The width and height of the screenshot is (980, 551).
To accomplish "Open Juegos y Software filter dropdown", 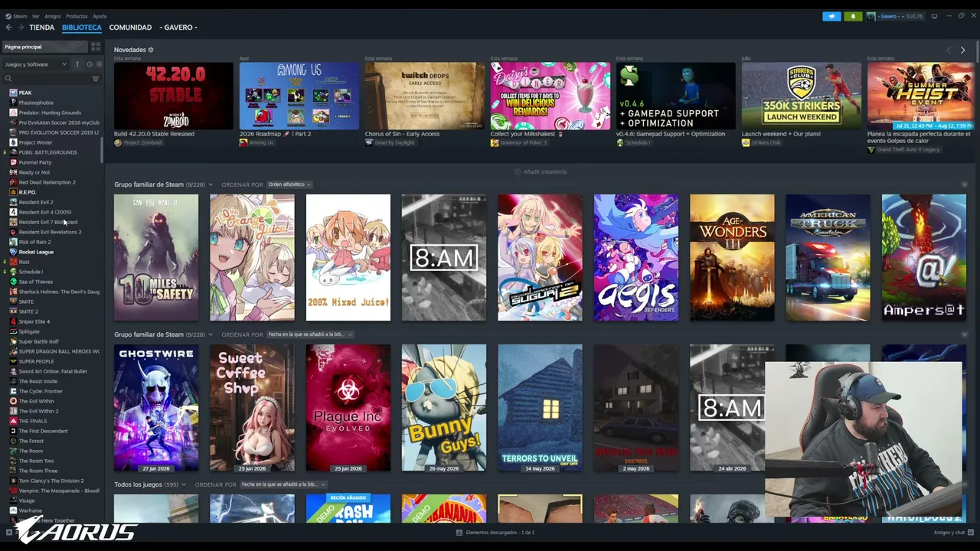I will [36, 64].
